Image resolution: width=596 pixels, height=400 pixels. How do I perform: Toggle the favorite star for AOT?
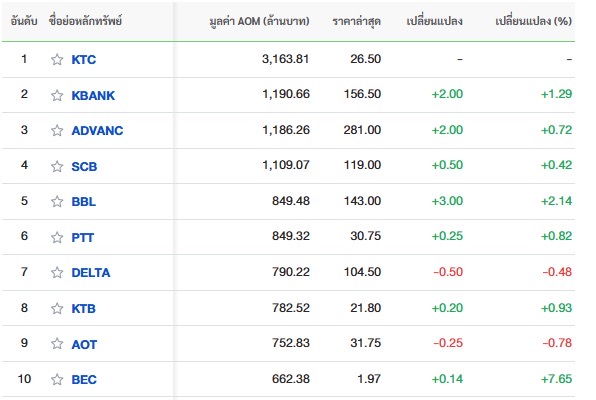click(x=57, y=344)
